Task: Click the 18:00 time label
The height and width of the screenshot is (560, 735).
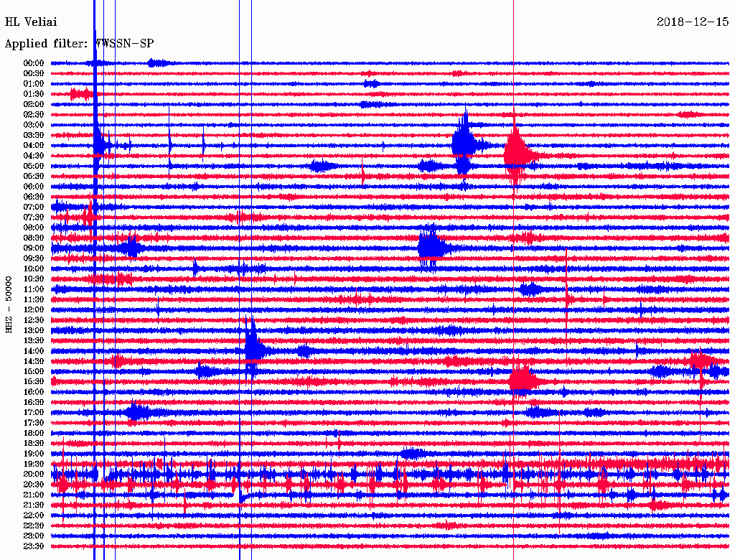Action: 34,434
